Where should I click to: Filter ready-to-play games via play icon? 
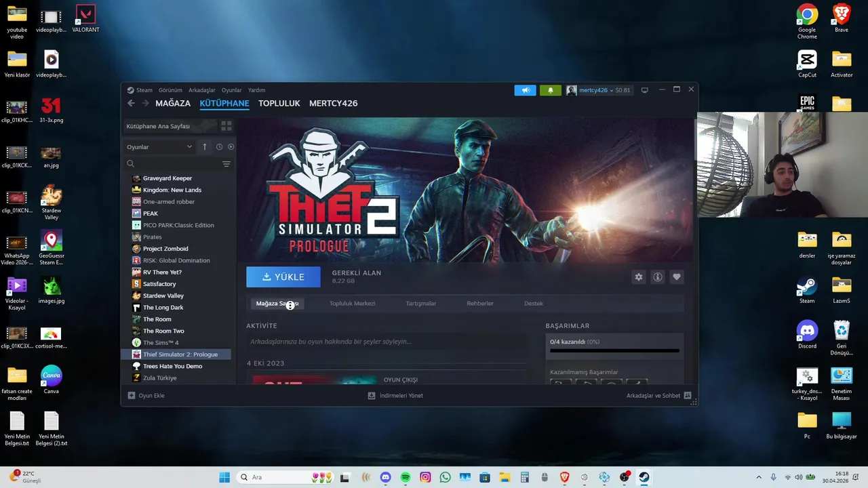(231, 146)
